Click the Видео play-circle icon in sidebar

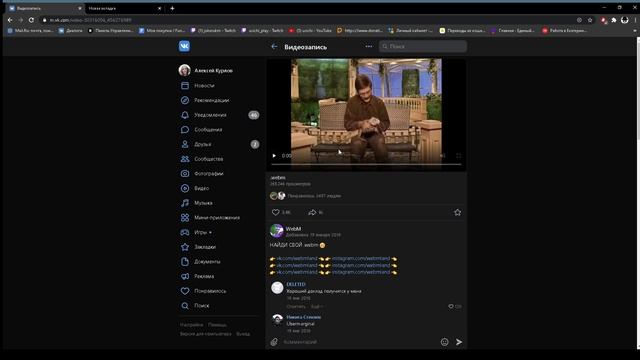(185, 189)
